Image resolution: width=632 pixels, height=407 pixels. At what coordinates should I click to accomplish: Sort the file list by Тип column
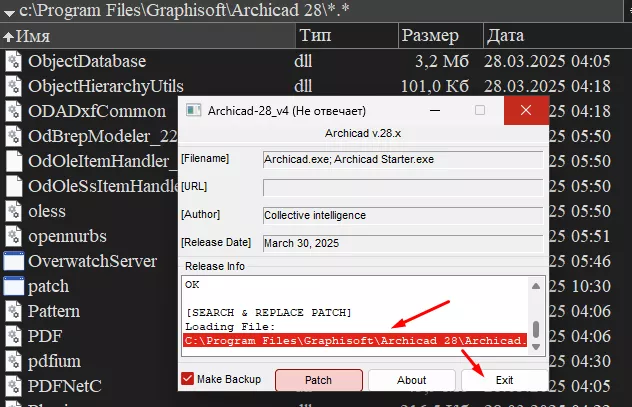tap(347, 36)
